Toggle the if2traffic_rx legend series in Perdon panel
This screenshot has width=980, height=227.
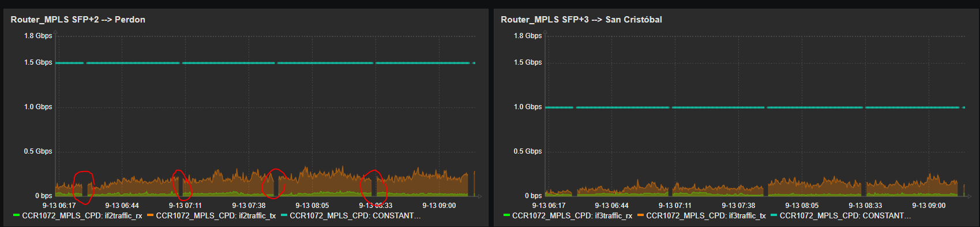click(82, 215)
